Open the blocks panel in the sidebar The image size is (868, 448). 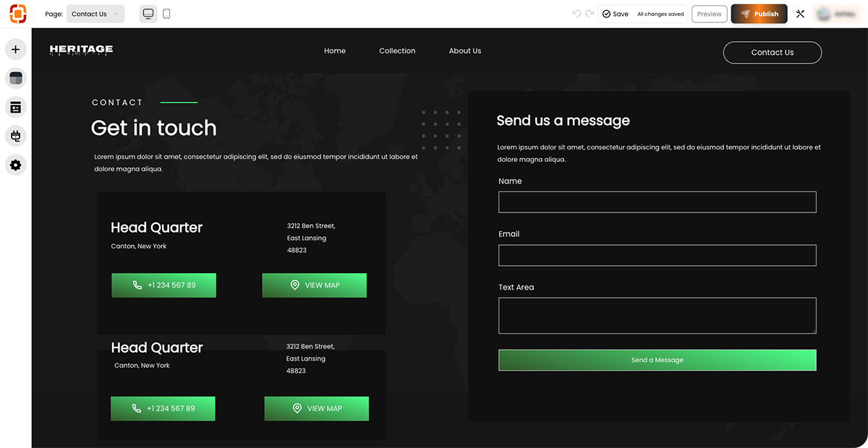click(16, 107)
